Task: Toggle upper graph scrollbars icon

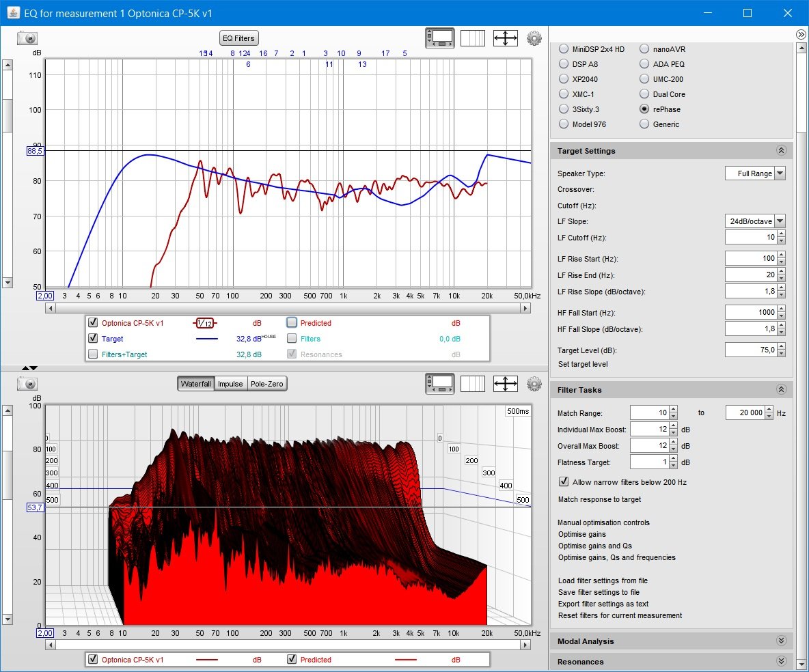Action: tap(439, 38)
